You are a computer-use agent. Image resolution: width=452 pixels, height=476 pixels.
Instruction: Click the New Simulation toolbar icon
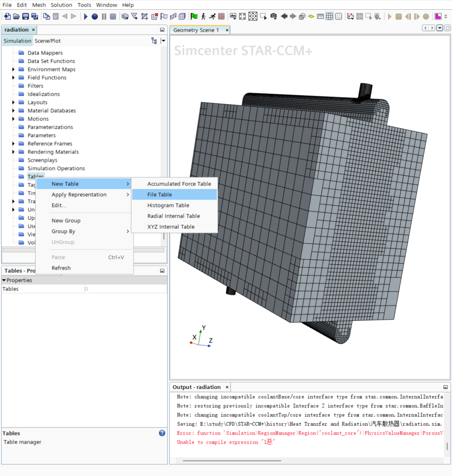click(x=7, y=16)
